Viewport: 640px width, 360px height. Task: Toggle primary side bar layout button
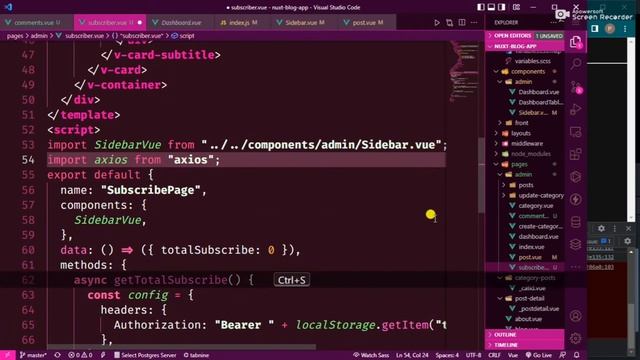coord(481,7)
